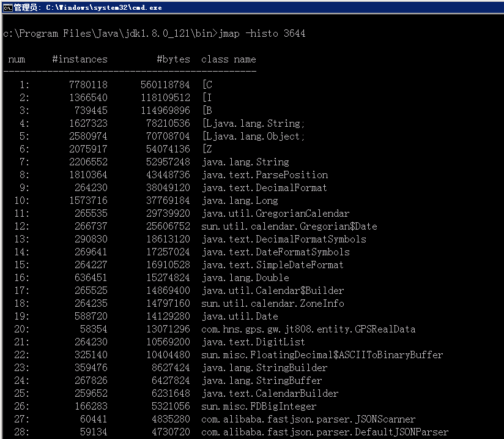The height and width of the screenshot is (439, 504).
Task: Click 'com.hns.gps.gw.jt808.entity.GPSRealData' class name
Action: click(x=308, y=329)
